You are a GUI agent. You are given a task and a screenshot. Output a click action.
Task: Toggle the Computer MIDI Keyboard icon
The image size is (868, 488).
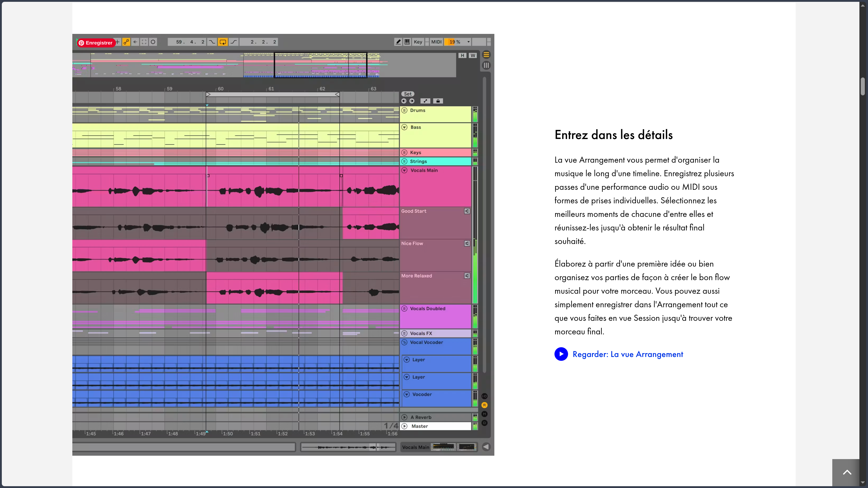(407, 42)
